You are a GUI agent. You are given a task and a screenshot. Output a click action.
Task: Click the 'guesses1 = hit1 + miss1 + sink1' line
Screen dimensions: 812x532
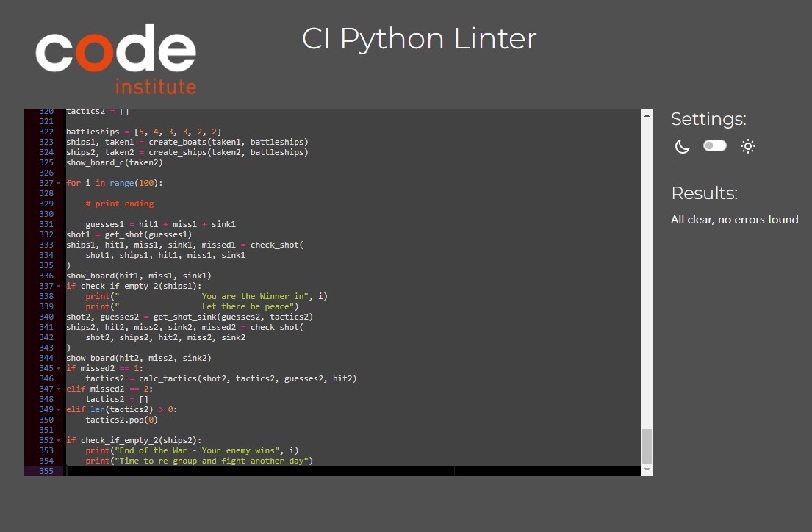pyautogui.click(x=160, y=224)
